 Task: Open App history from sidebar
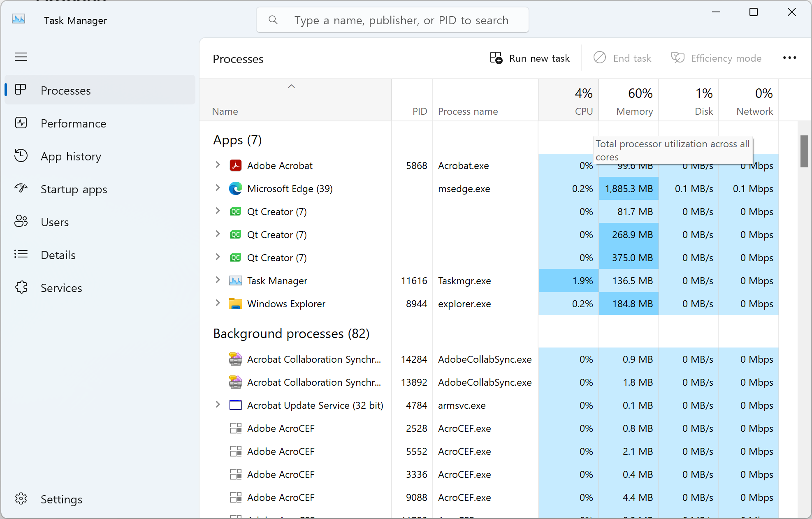pyautogui.click(x=70, y=156)
